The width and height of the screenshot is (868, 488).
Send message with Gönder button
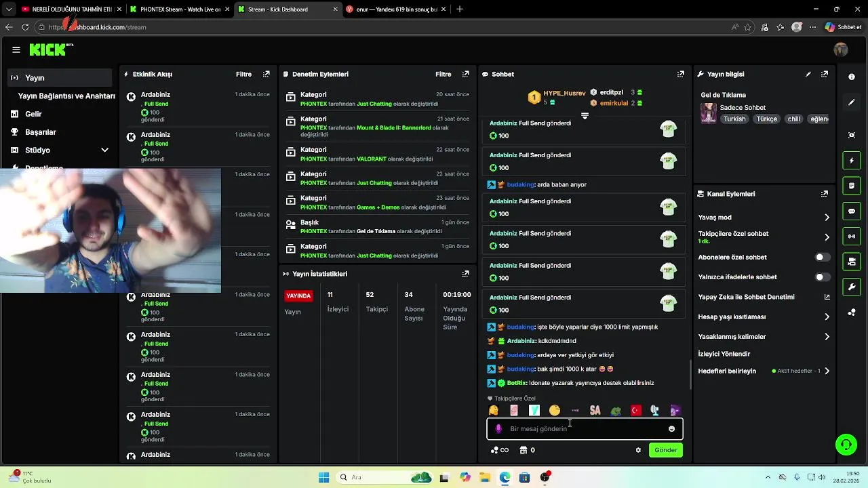pyautogui.click(x=665, y=450)
